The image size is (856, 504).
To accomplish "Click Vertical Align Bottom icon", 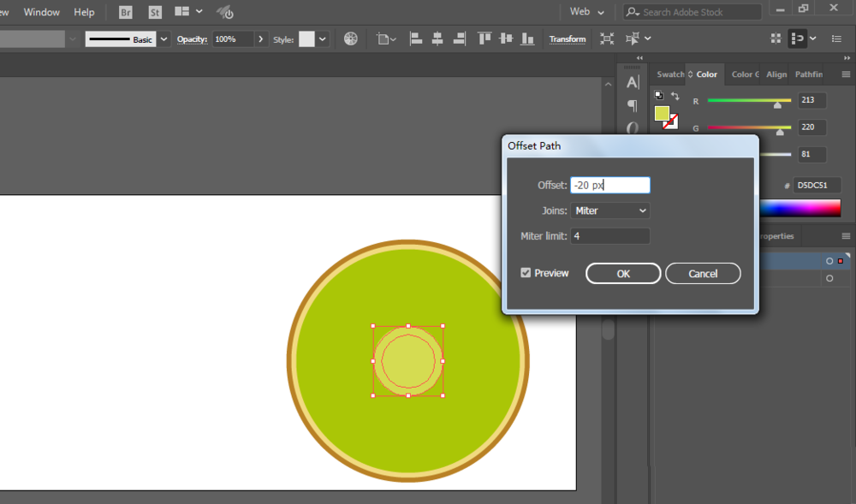I will tap(527, 39).
